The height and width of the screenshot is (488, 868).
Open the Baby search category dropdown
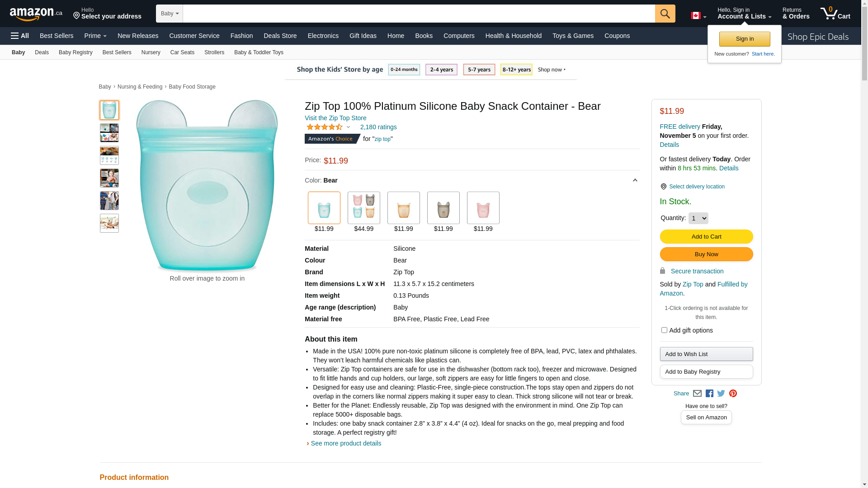point(170,14)
